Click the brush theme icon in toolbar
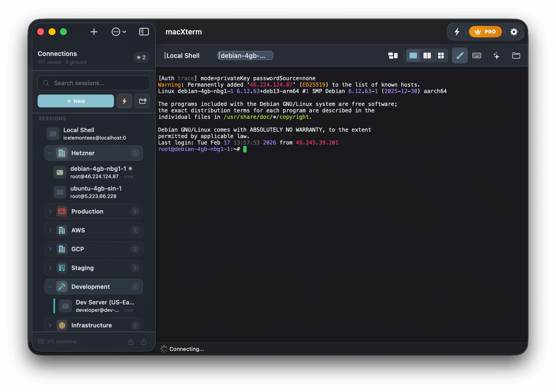 click(x=460, y=56)
